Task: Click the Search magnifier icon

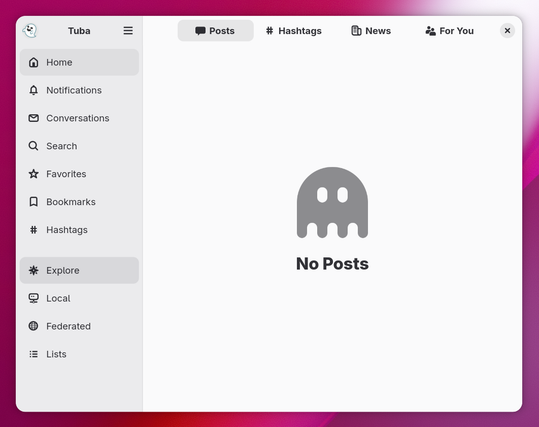Action: click(x=33, y=146)
